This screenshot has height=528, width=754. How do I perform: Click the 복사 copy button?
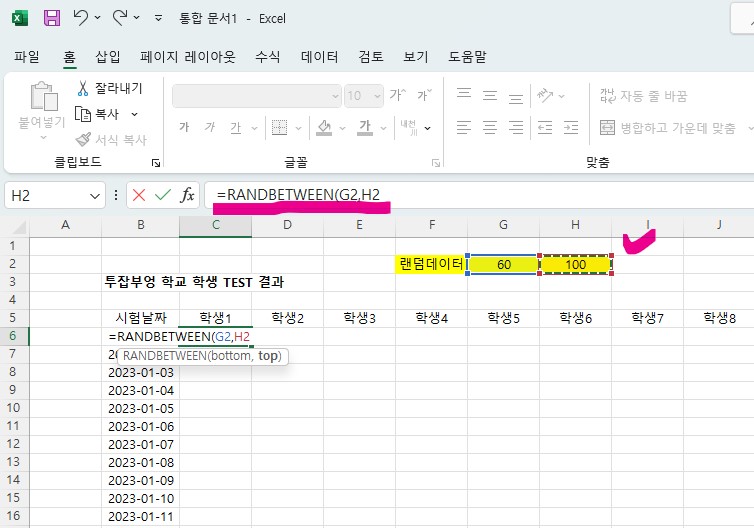pyautogui.click(x=97, y=114)
